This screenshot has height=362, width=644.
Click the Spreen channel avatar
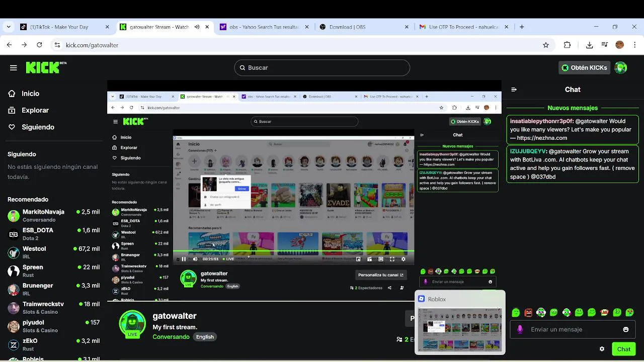click(14, 271)
